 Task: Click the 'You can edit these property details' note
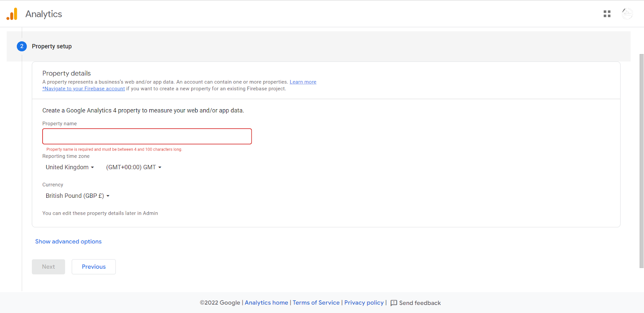tap(100, 214)
